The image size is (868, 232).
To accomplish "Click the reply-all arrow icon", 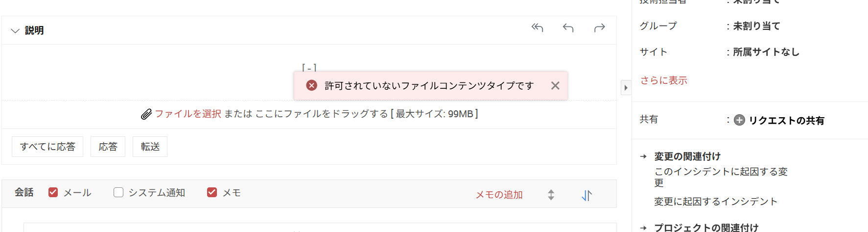I will tap(537, 27).
